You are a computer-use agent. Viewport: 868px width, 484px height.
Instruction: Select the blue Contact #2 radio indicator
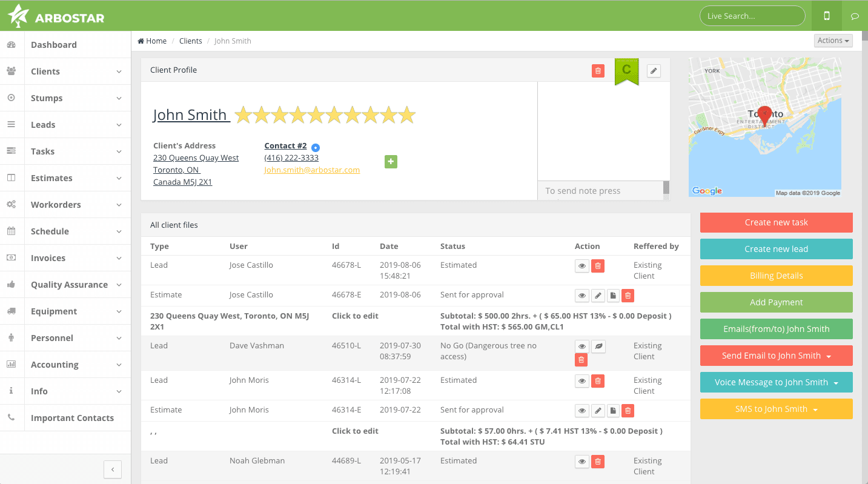[316, 147]
